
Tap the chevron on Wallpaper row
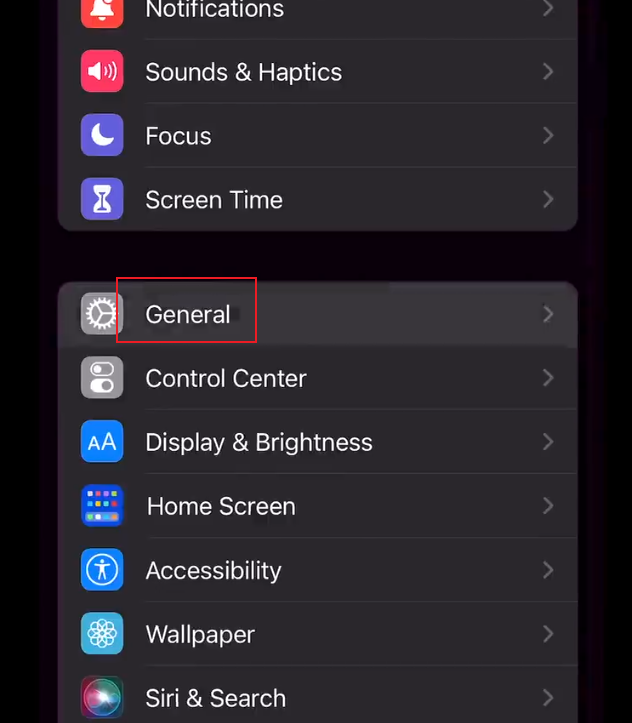(548, 634)
